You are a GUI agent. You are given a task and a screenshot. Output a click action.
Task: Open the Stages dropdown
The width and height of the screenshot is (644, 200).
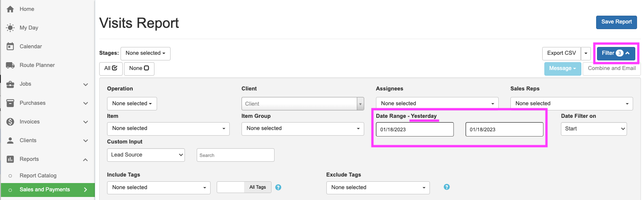[145, 53]
